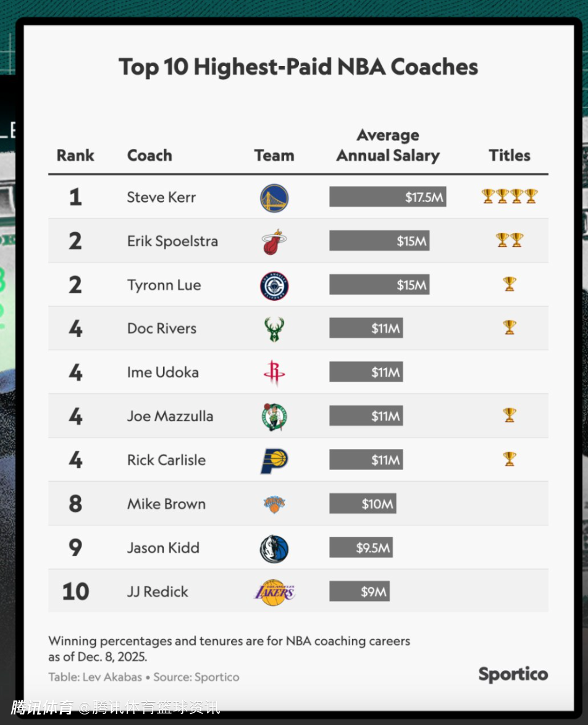Click the Lakers logo
Viewport: 588px width, 725px height.
click(x=274, y=592)
